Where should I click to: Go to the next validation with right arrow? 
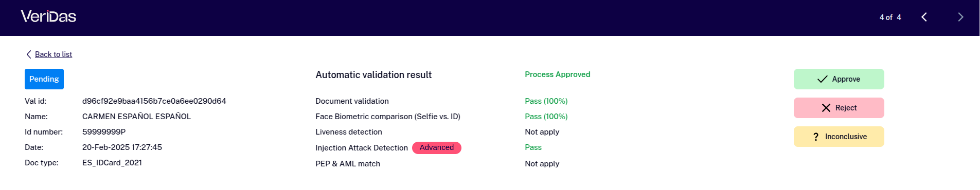click(x=960, y=17)
